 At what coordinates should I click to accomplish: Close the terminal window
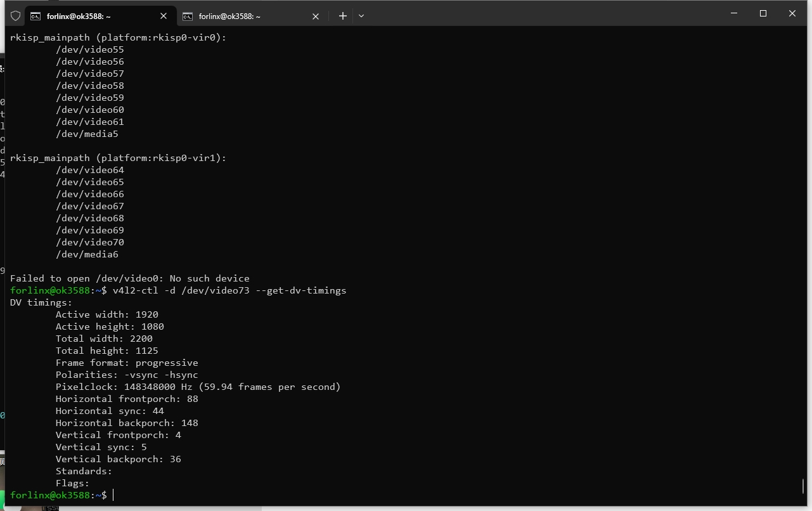[792, 13]
